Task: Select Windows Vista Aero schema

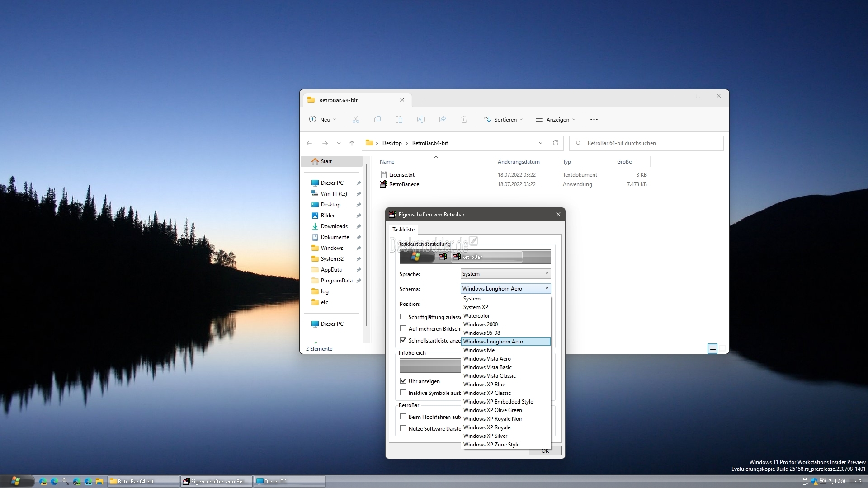Action: pos(506,359)
